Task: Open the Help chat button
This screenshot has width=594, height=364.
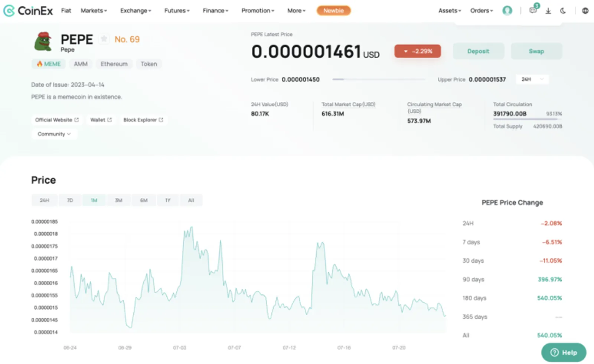Action: coord(564,352)
